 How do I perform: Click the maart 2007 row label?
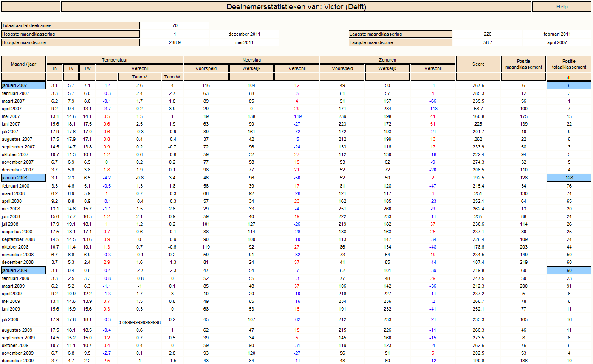[13, 101]
